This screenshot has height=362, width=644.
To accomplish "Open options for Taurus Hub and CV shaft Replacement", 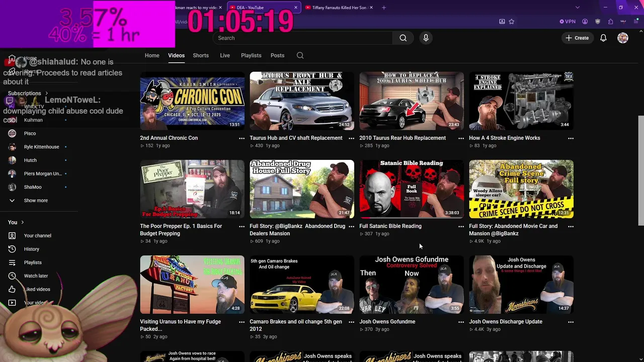I will tap(351, 138).
